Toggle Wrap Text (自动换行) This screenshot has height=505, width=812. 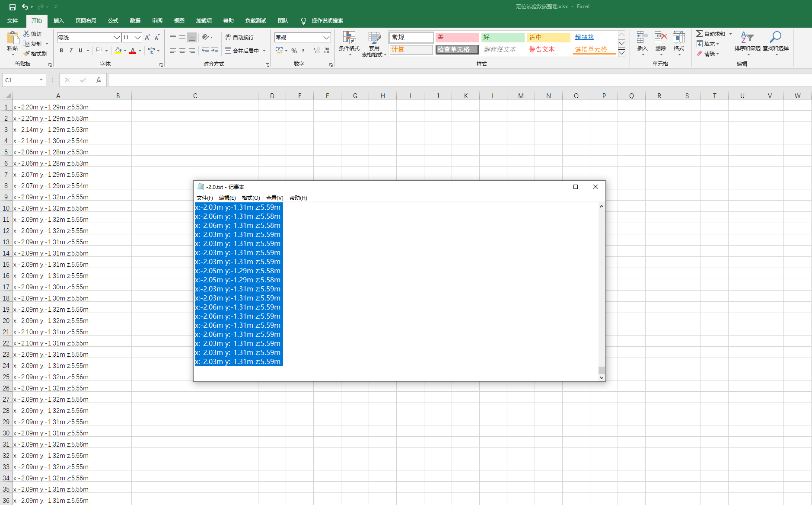pyautogui.click(x=239, y=37)
